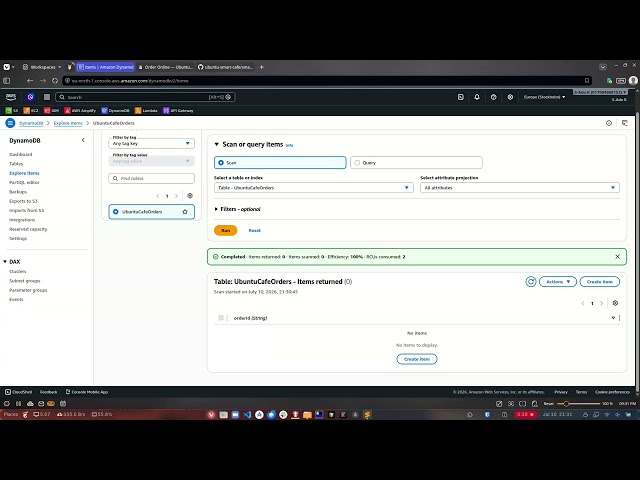Tick the select-all checkbox beside orderId
The width and height of the screenshot is (640, 480).
[x=221, y=318]
